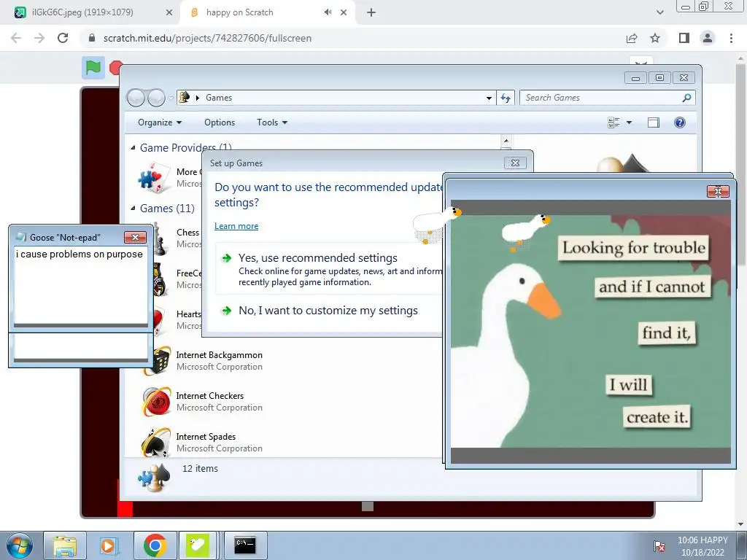Click the Games breadcrumb in address bar
This screenshot has height=560, width=747.
[219, 98]
